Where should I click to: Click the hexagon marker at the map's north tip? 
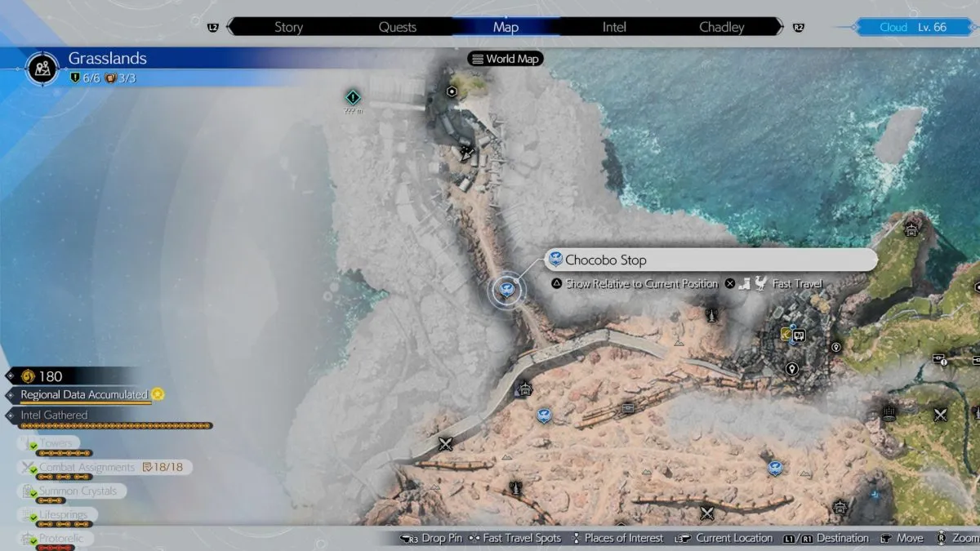tap(451, 92)
